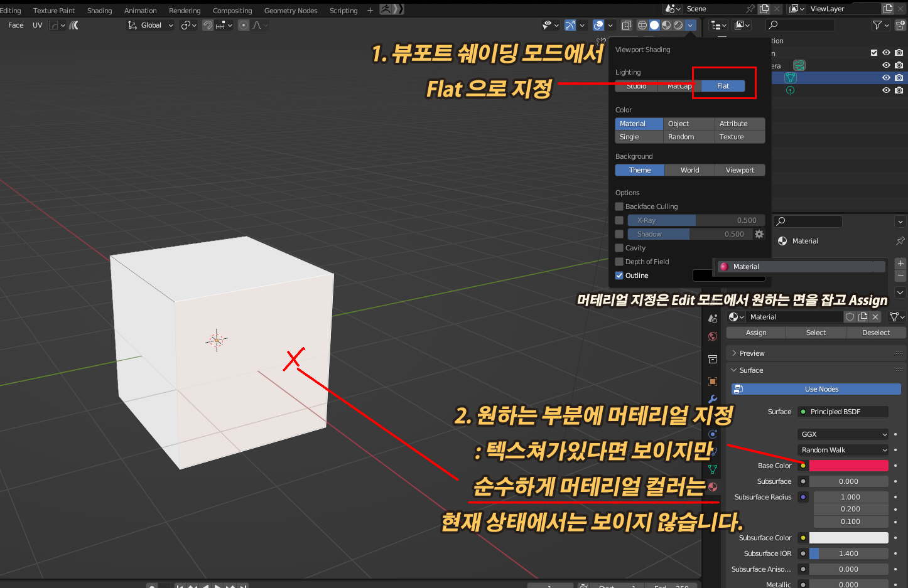Click fake user shield icon for Material
Viewport: 908px width, 588px height.
point(850,317)
